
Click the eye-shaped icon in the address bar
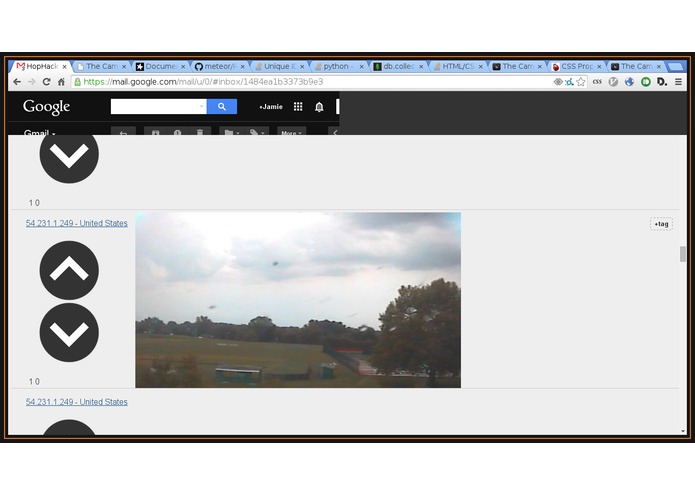coord(558,82)
